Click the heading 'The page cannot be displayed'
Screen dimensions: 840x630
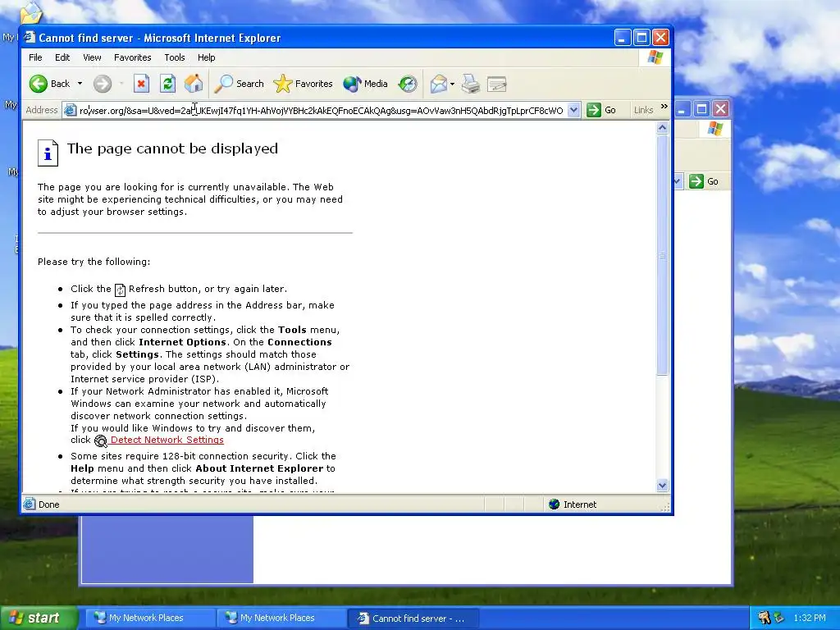pos(172,148)
